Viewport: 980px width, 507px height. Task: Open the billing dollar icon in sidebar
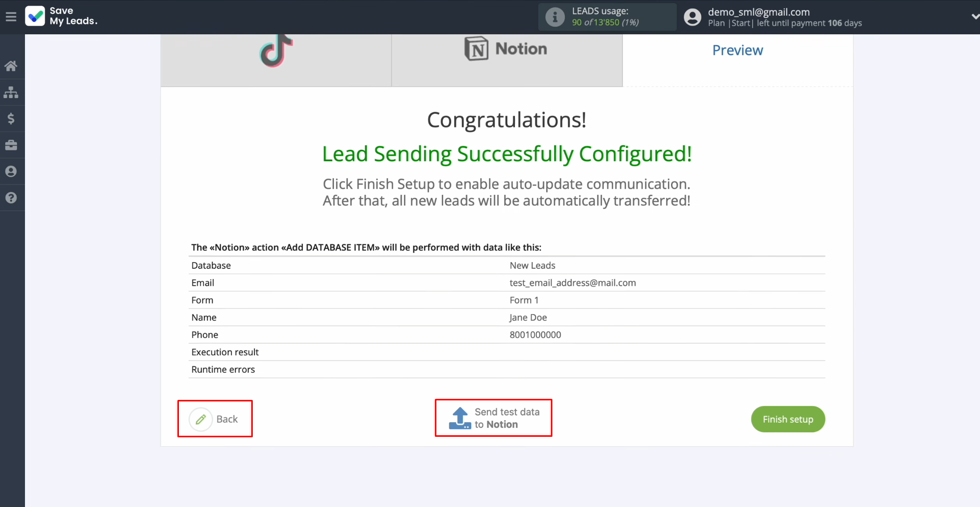point(11,119)
